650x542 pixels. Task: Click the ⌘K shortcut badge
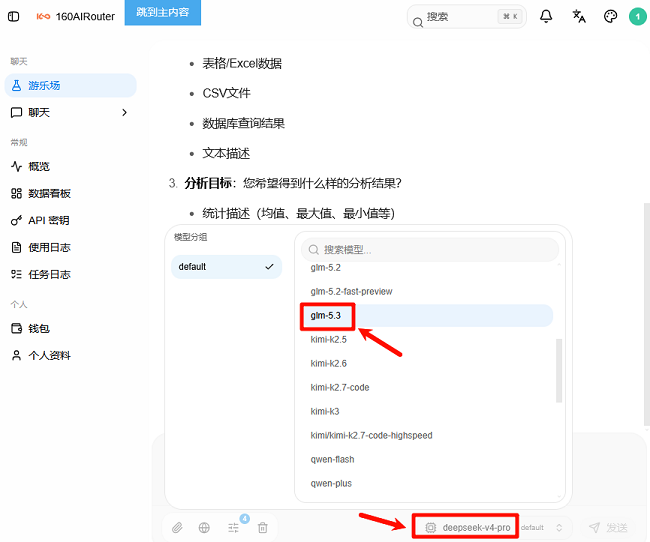pos(510,17)
